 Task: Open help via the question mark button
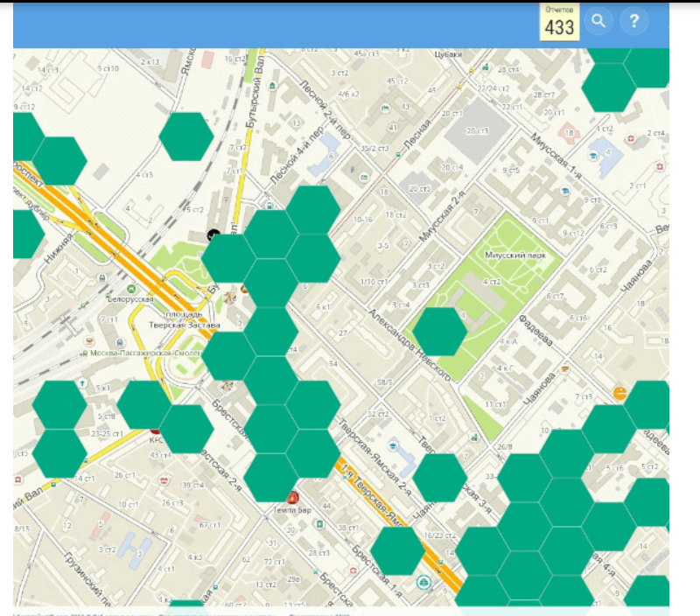click(633, 21)
